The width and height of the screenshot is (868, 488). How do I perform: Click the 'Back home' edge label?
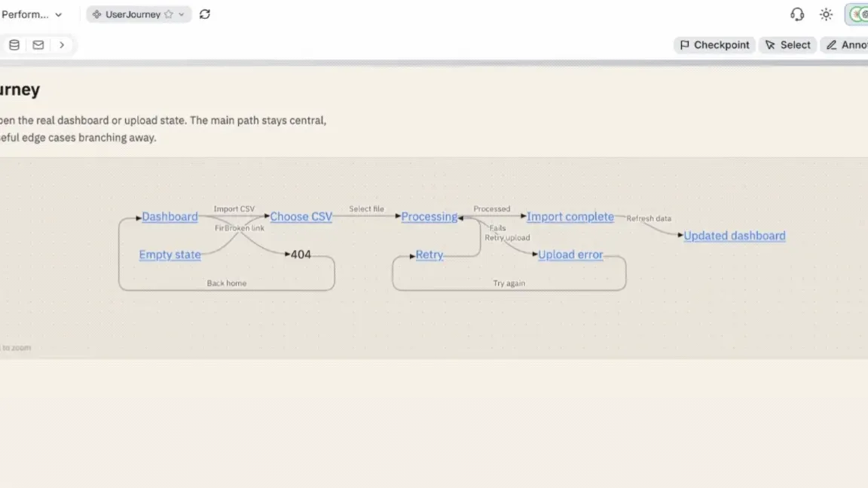[226, 283]
